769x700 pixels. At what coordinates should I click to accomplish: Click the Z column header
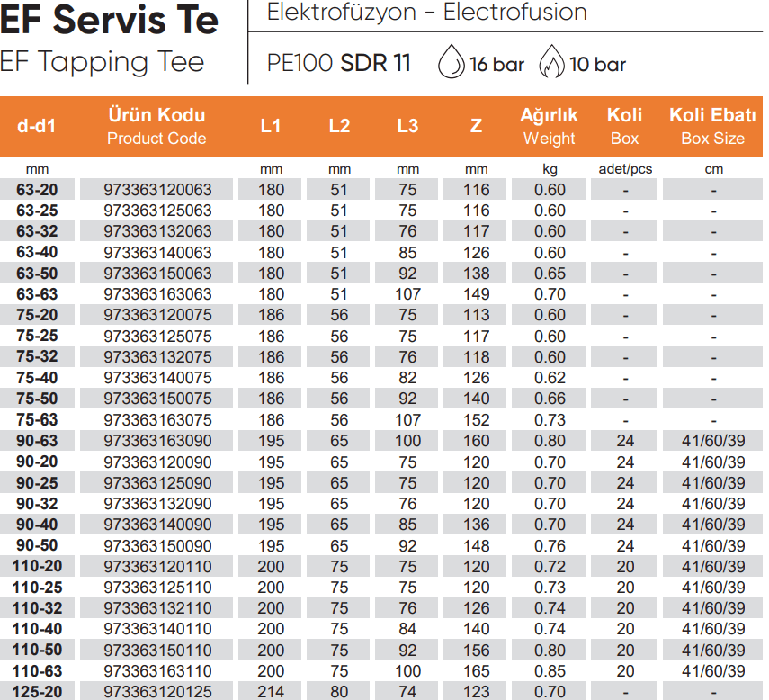point(476,126)
